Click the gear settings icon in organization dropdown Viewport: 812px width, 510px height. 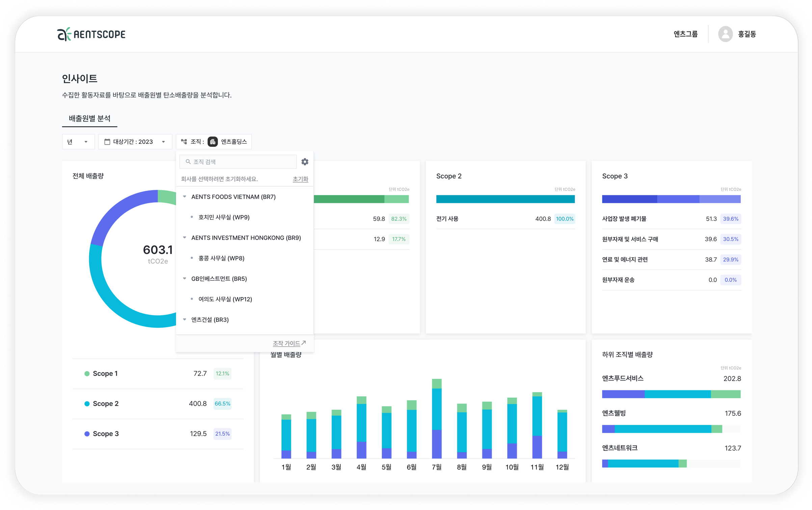pyautogui.click(x=305, y=162)
